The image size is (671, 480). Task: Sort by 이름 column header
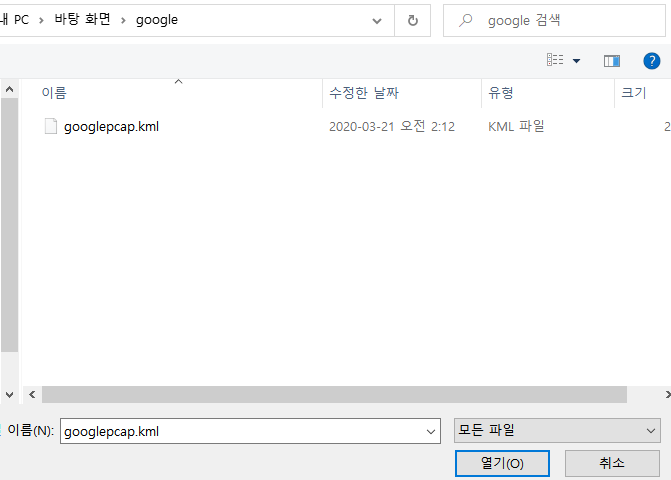pos(54,93)
